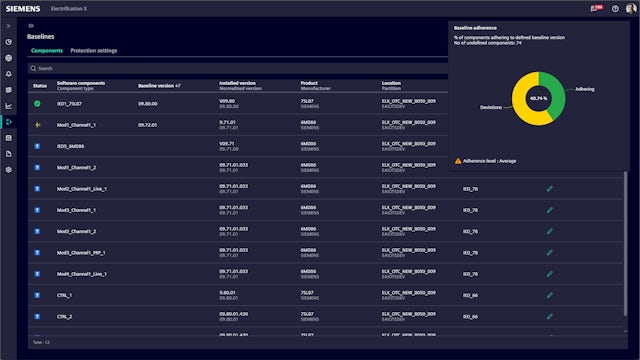This screenshot has height=360, width=640.
Task: Click the yellow Deviations donut segment
Action: (x=520, y=102)
